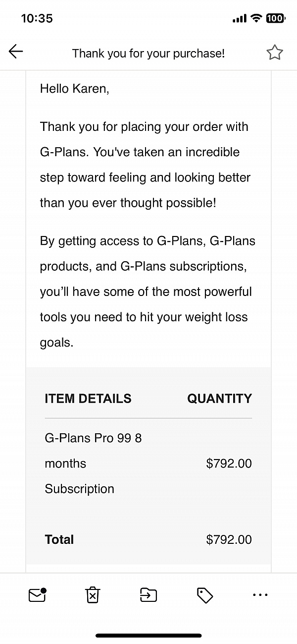Select the G-Plans Pro 99 subscription item

[93, 463]
